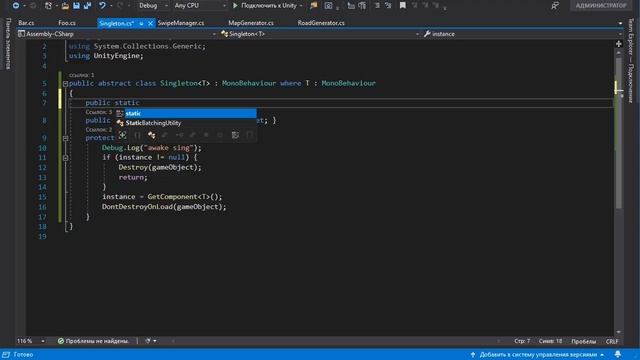Image resolution: width=640 pixels, height=360 pixels.
Task: Click the Save All icon
Action: pos(87,6)
